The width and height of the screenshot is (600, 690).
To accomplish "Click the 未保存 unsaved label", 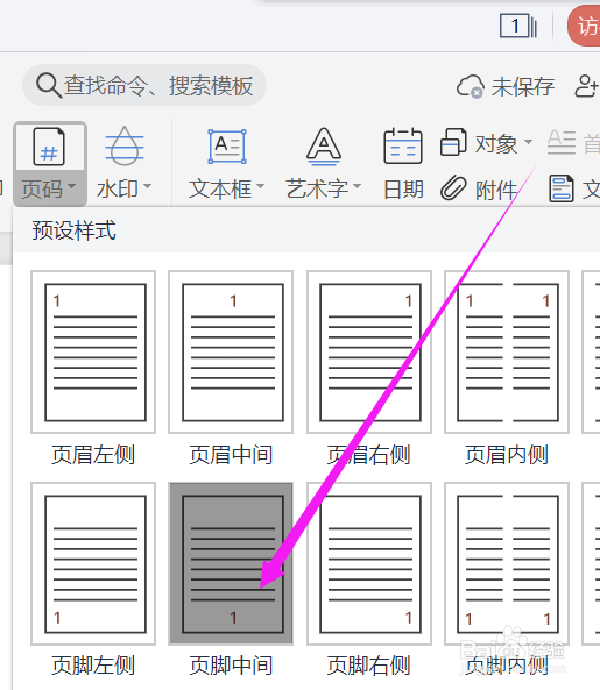I will 523,87.
